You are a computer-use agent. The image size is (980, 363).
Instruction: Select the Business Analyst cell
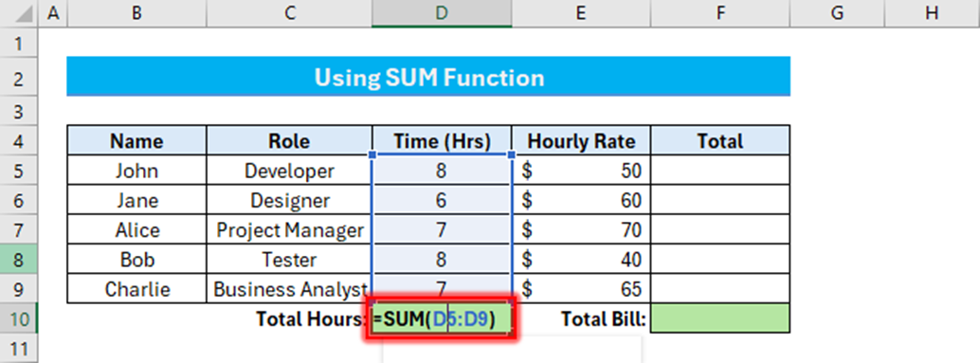tap(289, 289)
